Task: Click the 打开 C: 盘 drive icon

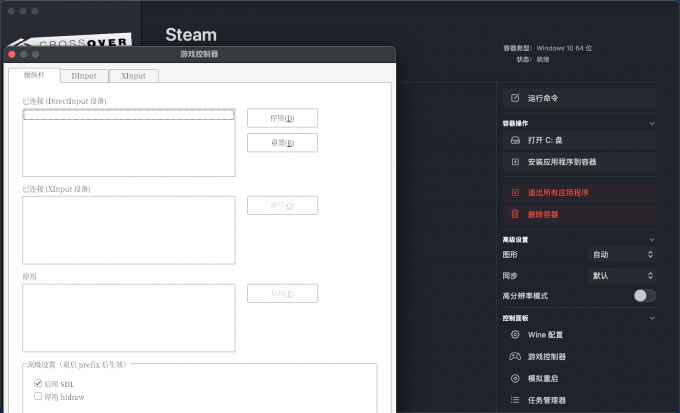Action: 515,141
